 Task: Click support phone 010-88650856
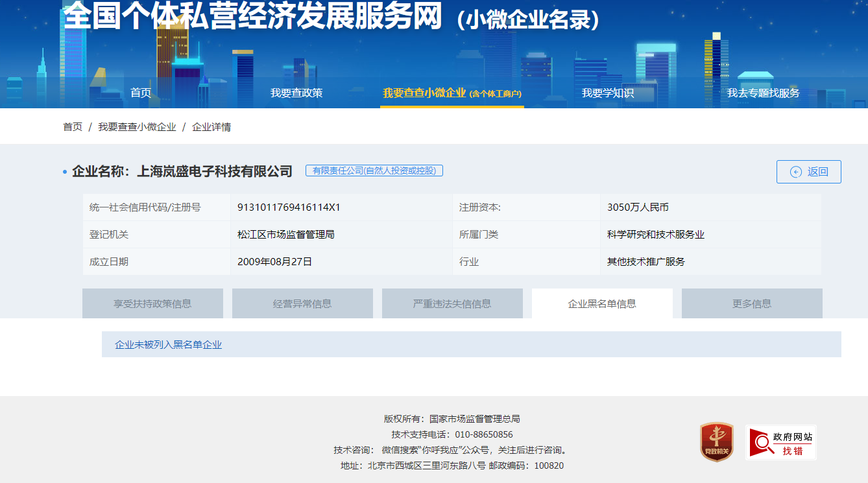484,434
